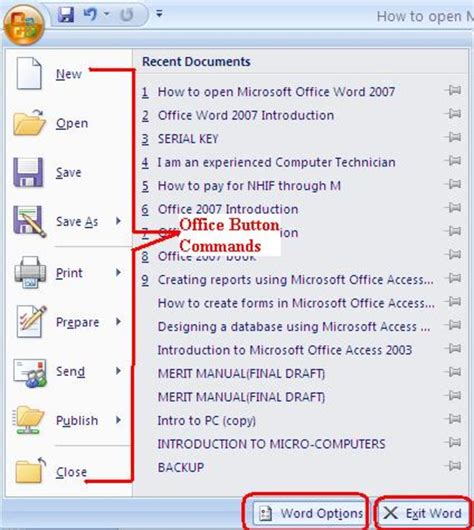This screenshot has height=530, width=474.
Task: Open 'Creating reports using Microsoft Office Access...'
Action: (x=295, y=280)
